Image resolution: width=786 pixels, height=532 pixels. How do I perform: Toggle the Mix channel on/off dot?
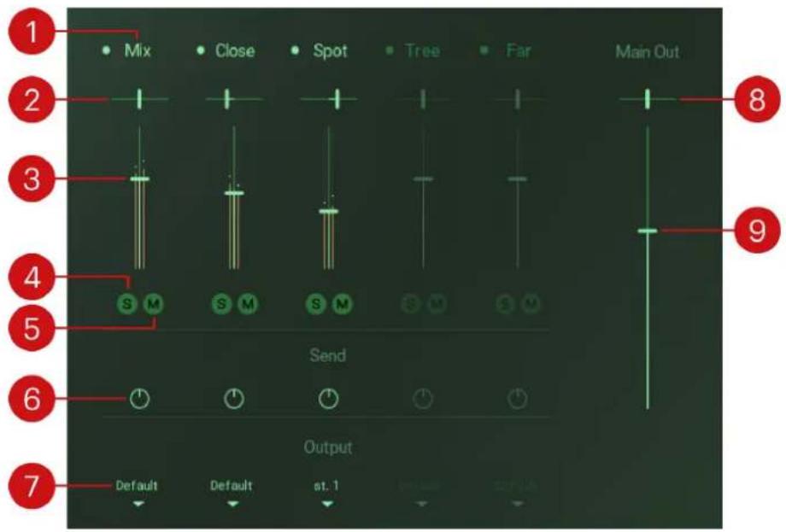click(x=106, y=50)
